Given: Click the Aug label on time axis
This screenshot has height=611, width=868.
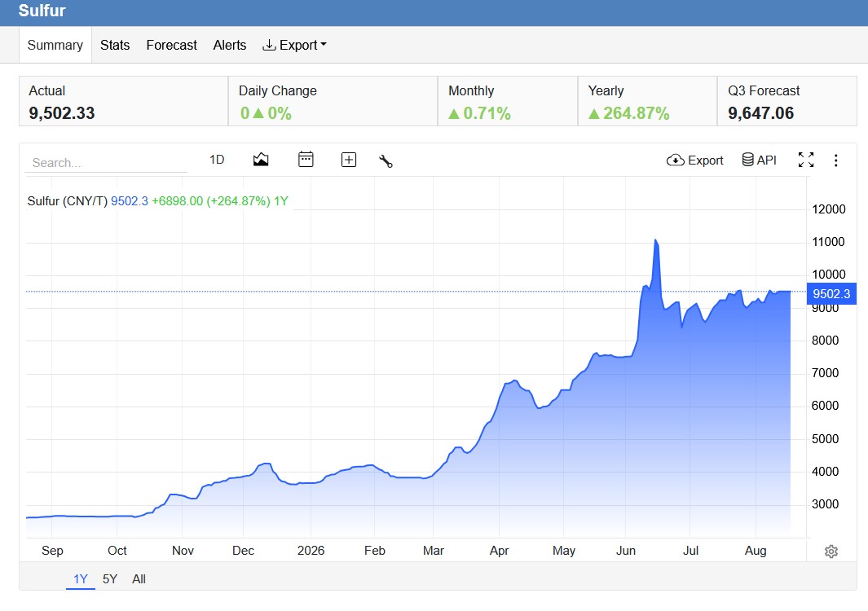Looking at the screenshot, I should pos(756,551).
